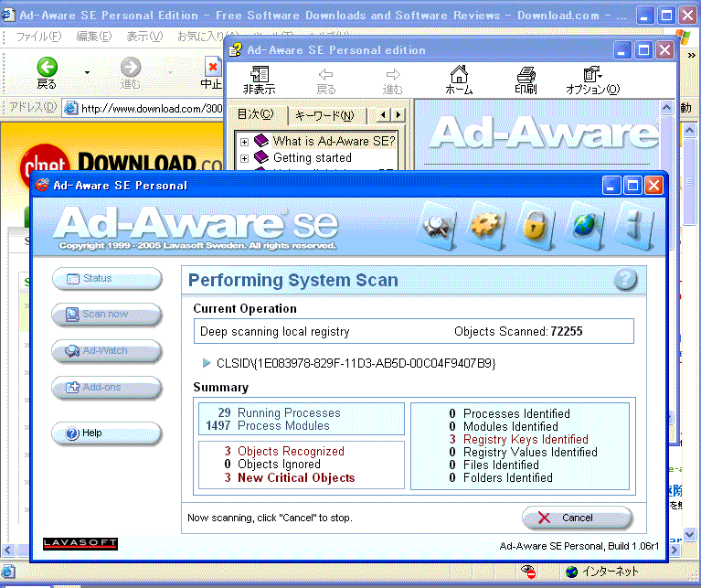Expand the 'Getting started' help topic
The image size is (701, 588).
click(244, 158)
